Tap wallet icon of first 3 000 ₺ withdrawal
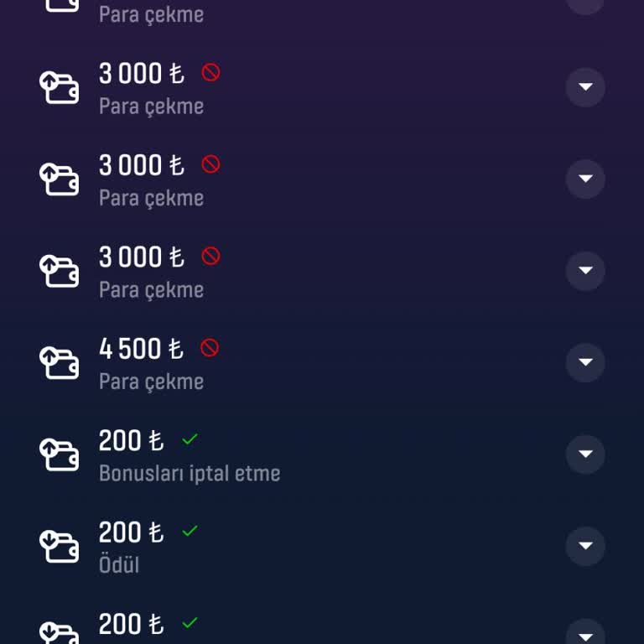The width and height of the screenshot is (644, 644). (x=59, y=87)
